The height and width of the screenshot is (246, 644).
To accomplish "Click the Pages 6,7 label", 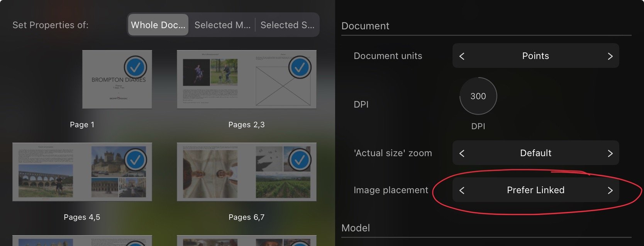I will [247, 217].
